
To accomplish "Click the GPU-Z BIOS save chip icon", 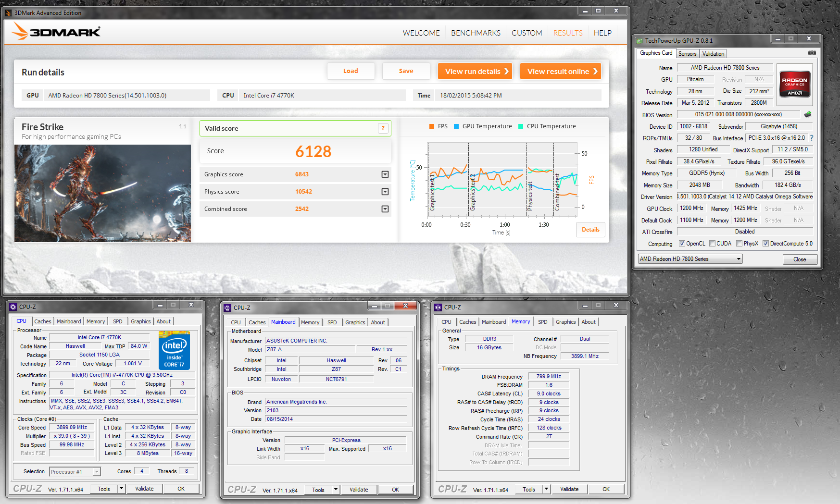I will click(x=808, y=114).
